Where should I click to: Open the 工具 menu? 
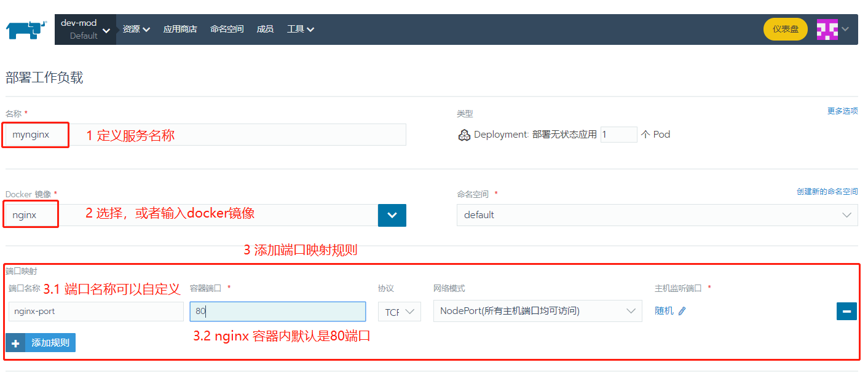301,29
